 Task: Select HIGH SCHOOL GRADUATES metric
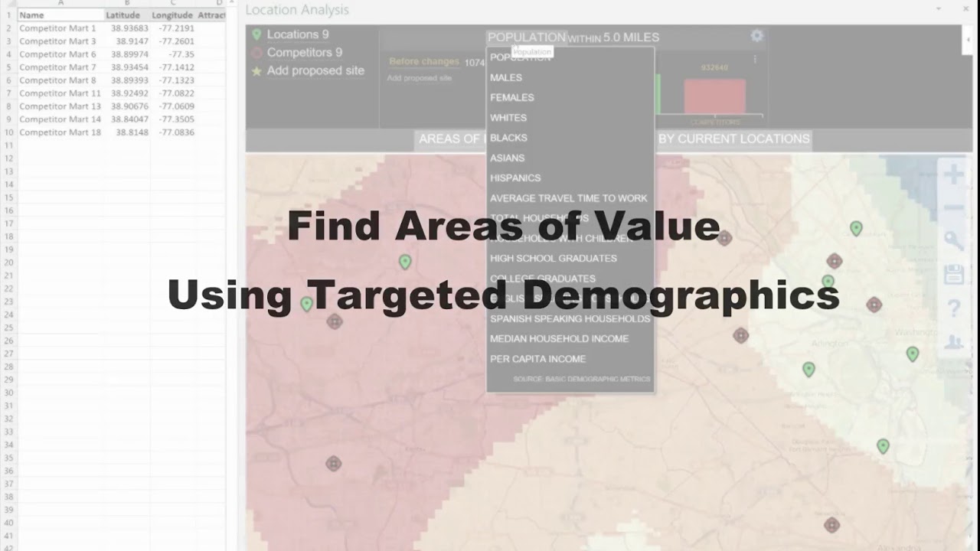coord(554,258)
